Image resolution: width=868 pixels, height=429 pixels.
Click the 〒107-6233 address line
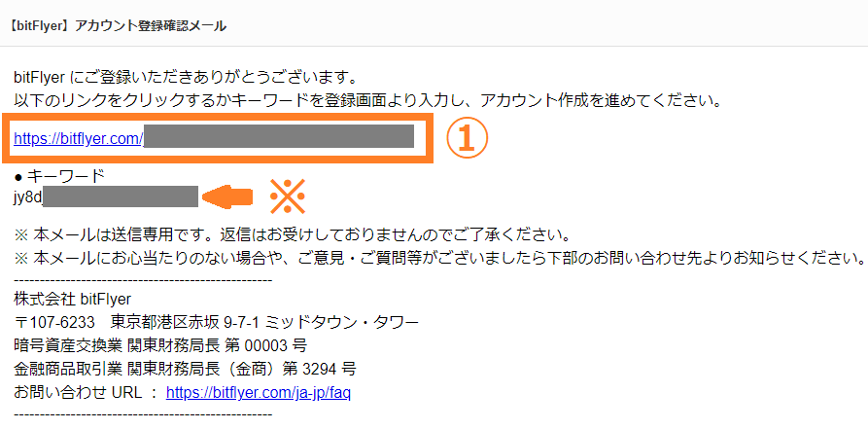click(216, 322)
